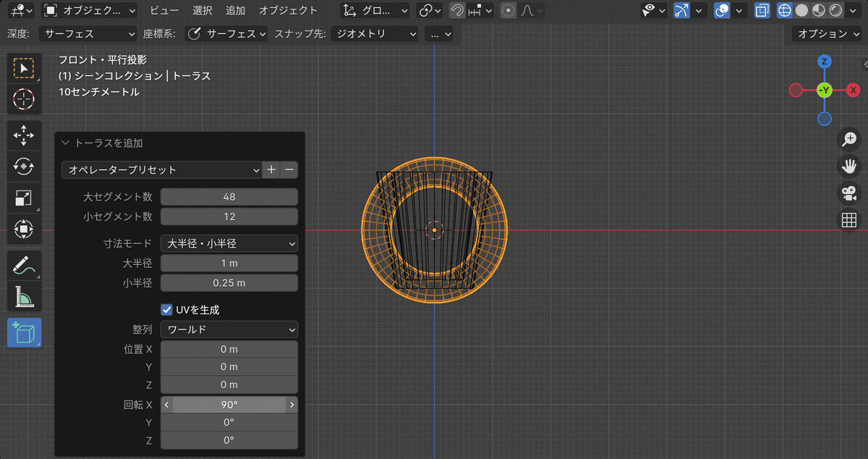
Task: Click the plus button to add preset
Action: tap(272, 169)
